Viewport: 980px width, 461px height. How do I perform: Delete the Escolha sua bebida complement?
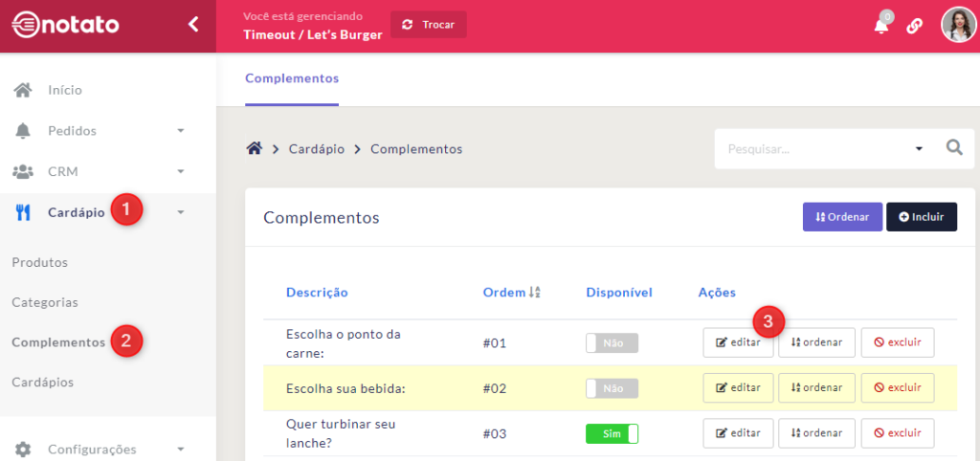(x=897, y=388)
